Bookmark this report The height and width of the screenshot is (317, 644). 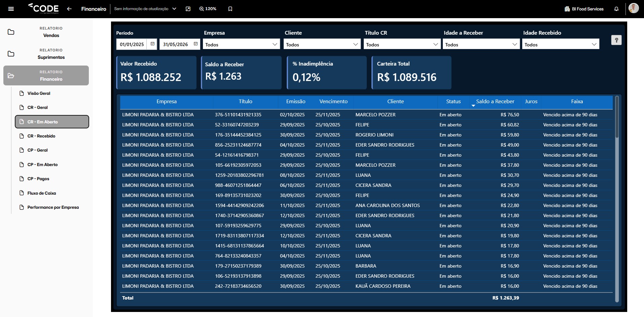pyautogui.click(x=230, y=9)
